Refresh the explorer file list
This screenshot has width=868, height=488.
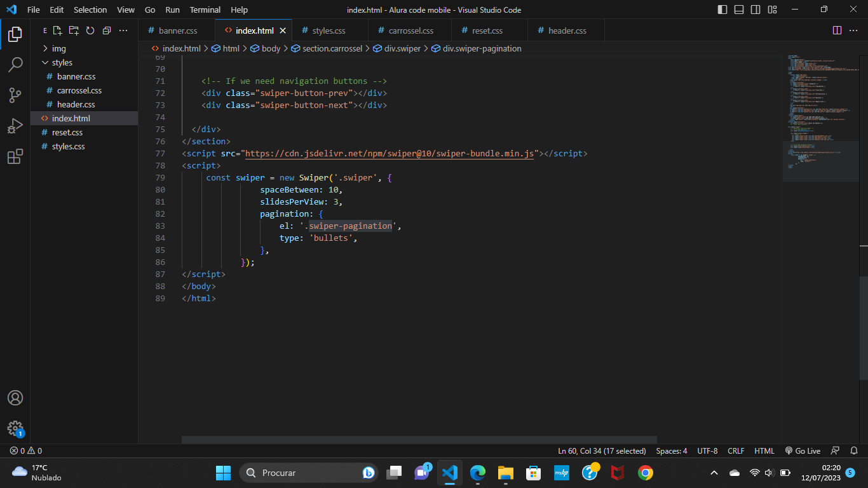click(90, 30)
